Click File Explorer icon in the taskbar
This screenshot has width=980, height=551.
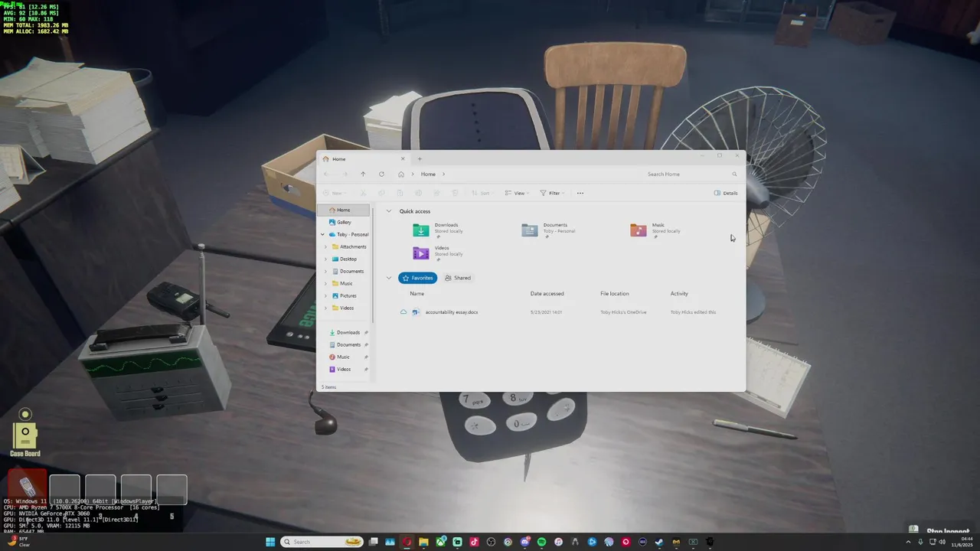[423, 542]
